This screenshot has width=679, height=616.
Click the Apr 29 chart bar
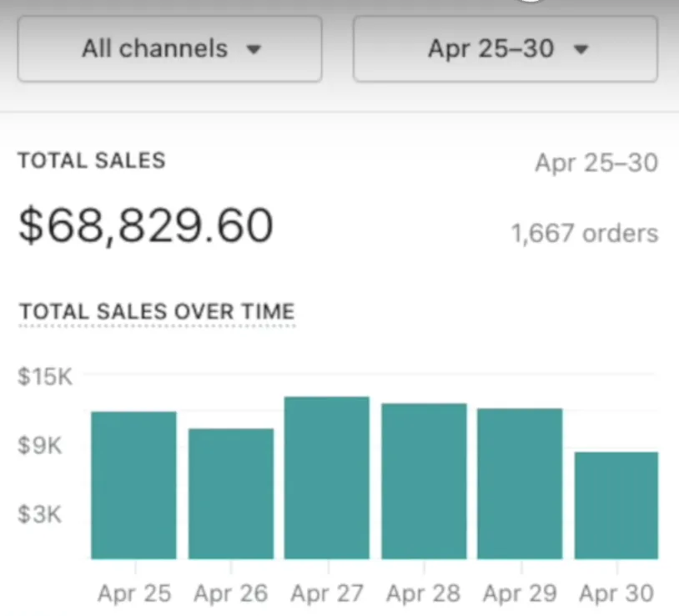coord(520,483)
